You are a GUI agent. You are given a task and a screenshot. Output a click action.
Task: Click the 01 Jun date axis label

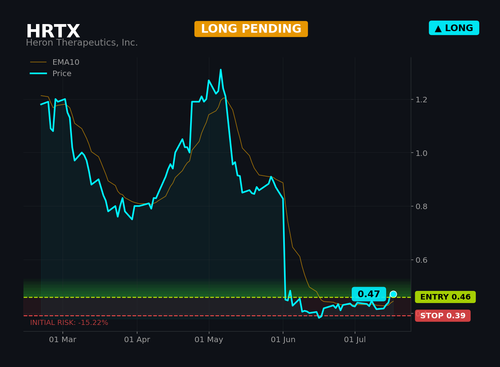coord(283,340)
